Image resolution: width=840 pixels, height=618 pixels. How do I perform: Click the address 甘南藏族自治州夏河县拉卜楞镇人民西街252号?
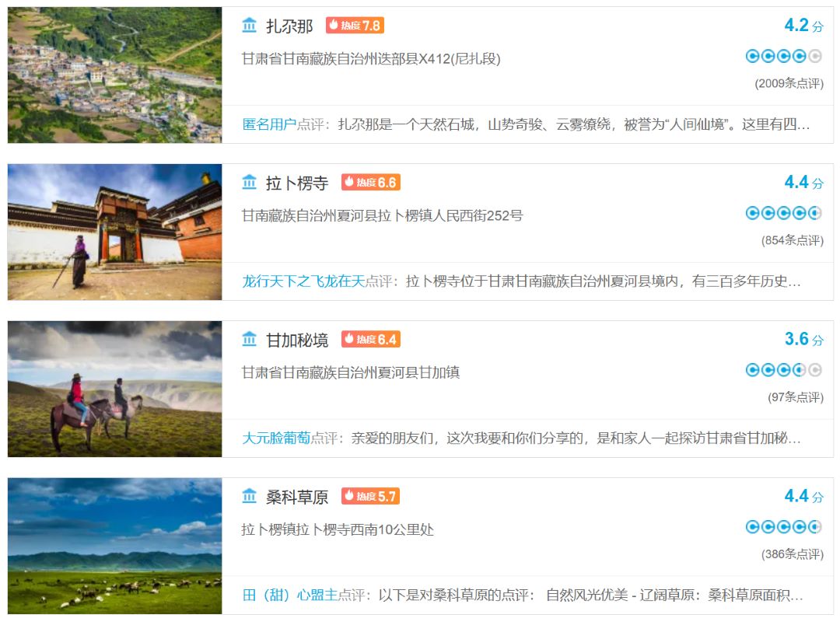[382, 216]
